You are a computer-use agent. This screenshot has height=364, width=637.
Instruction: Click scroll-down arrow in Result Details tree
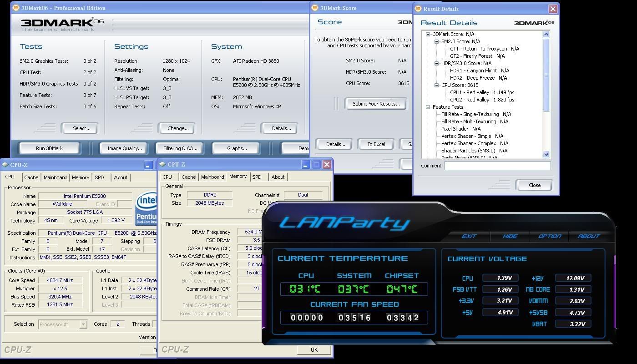546,155
